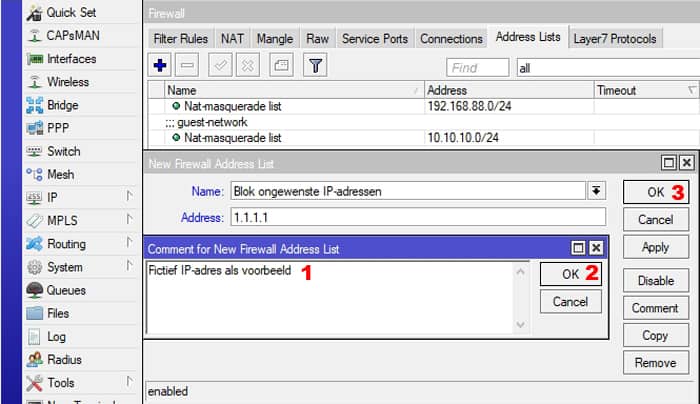Select the Address Lists tab
The height and width of the screenshot is (404, 700).
point(528,37)
